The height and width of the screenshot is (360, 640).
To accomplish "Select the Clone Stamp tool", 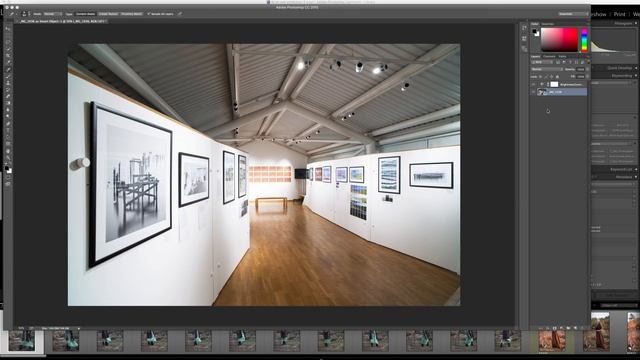I will click(x=8, y=83).
